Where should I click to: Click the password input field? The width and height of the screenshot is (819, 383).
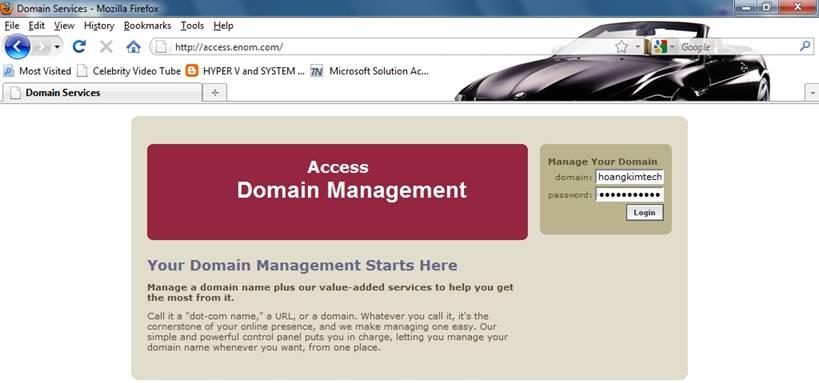tap(629, 195)
